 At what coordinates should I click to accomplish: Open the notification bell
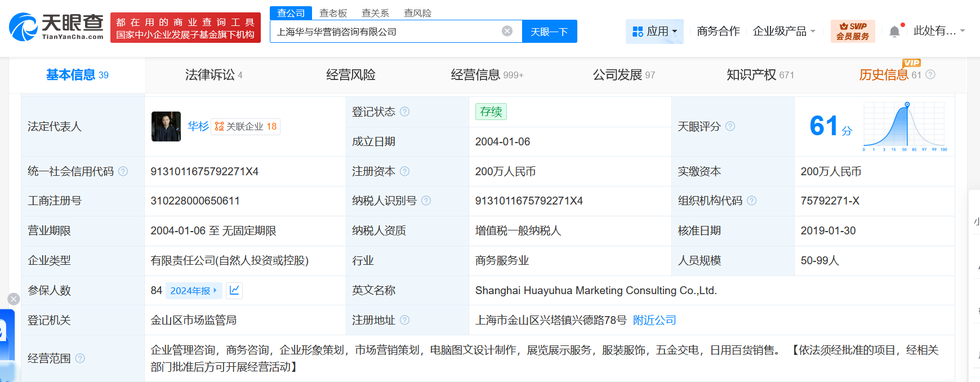click(894, 32)
